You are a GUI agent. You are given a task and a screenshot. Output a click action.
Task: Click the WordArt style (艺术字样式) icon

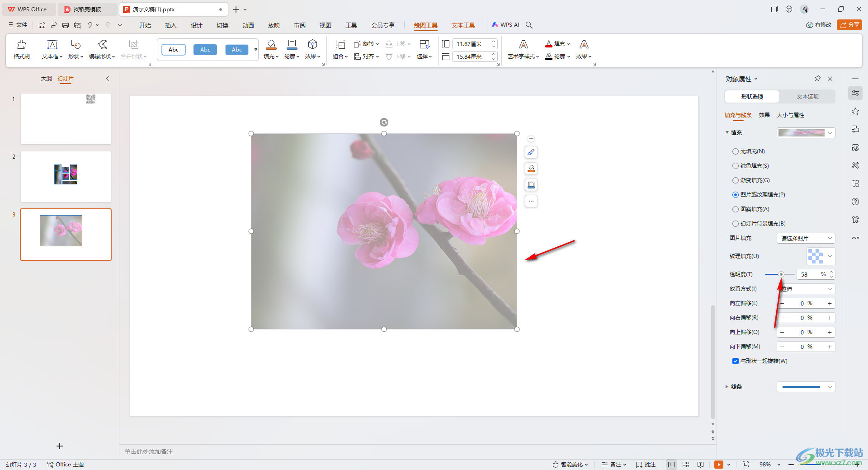pos(523,44)
